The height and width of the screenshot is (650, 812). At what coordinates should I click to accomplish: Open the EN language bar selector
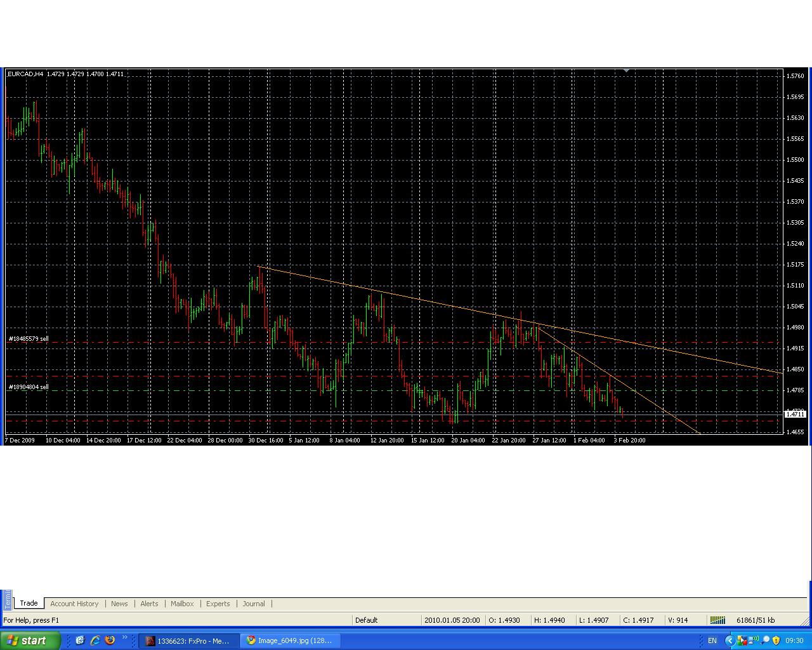coord(712,640)
